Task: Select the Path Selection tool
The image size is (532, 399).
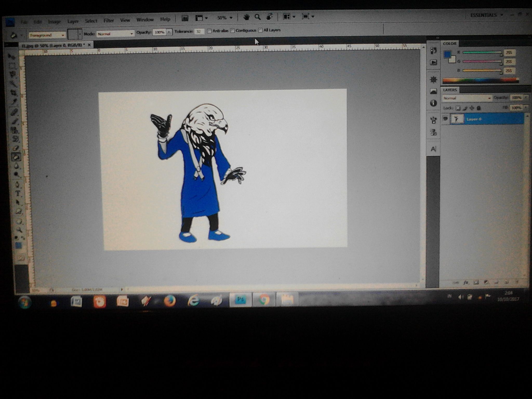Action: click(x=18, y=203)
